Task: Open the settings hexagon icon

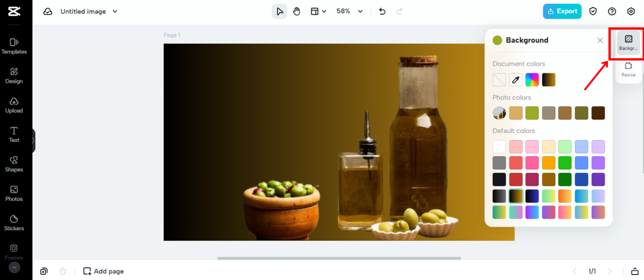Action: click(x=631, y=11)
